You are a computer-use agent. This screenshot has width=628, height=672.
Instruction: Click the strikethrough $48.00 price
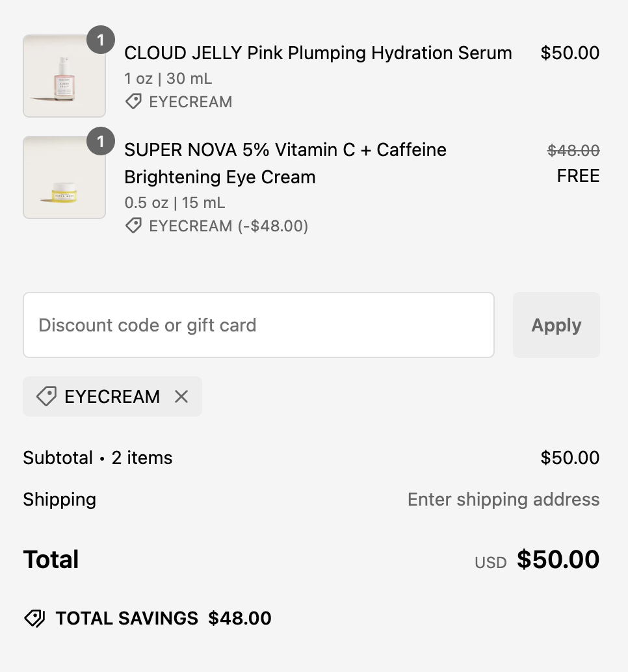[x=573, y=150]
